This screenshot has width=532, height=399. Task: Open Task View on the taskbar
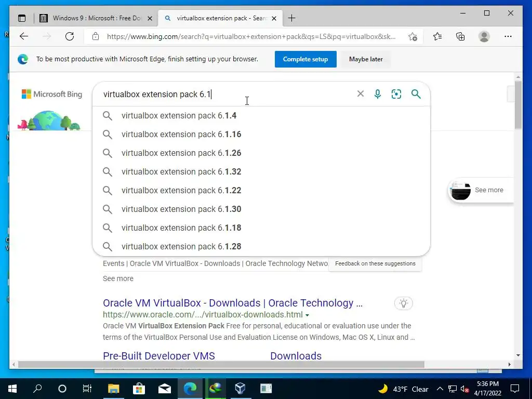click(87, 389)
